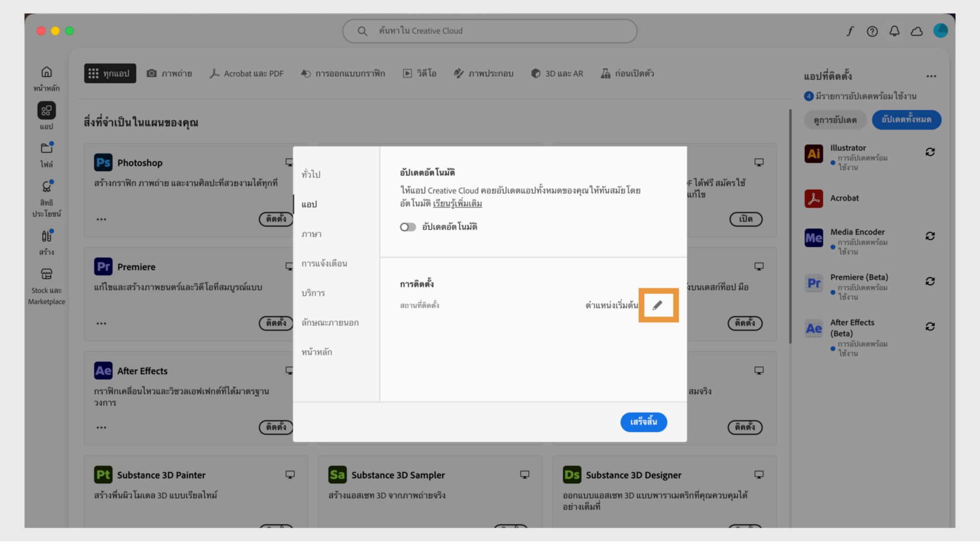The height and width of the screenshot is (542, 980).
Task: Open the installed apps panel three-dot menu
Action: pos(931,77)
